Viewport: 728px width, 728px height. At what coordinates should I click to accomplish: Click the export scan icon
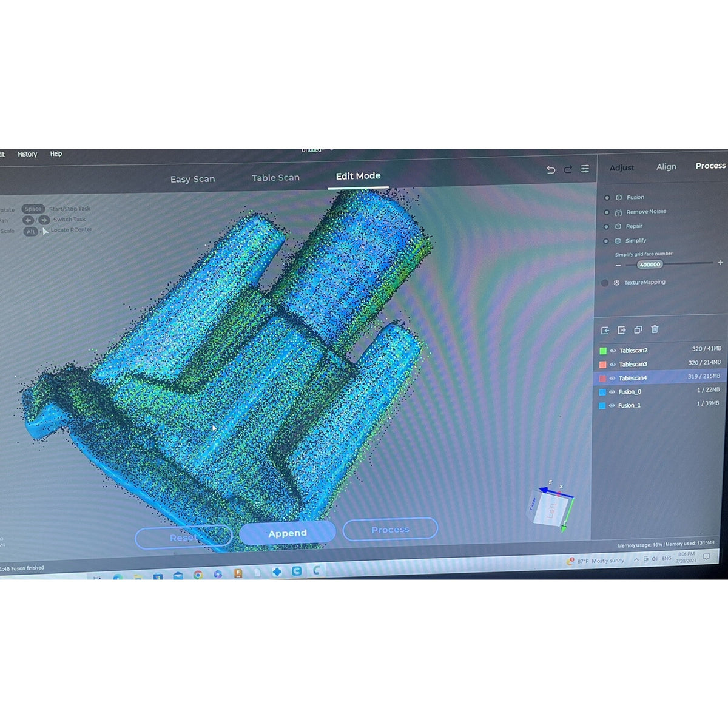click(x=621, y=330)
